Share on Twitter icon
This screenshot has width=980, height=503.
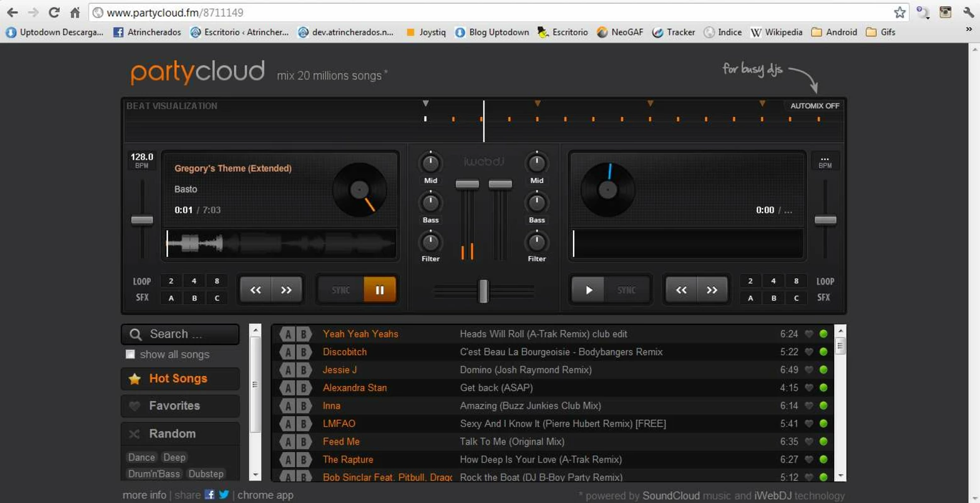(x=223, y=495)
